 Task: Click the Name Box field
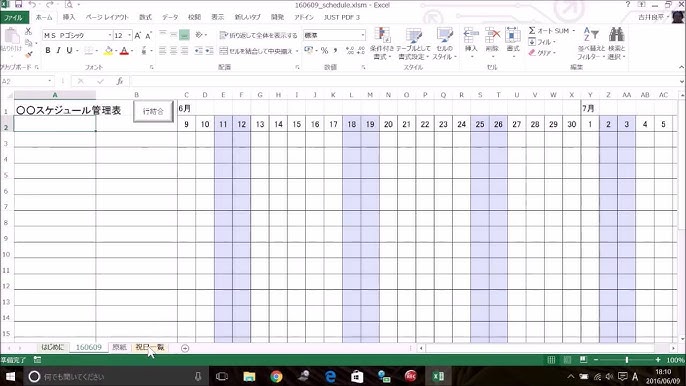pos(24,81)
